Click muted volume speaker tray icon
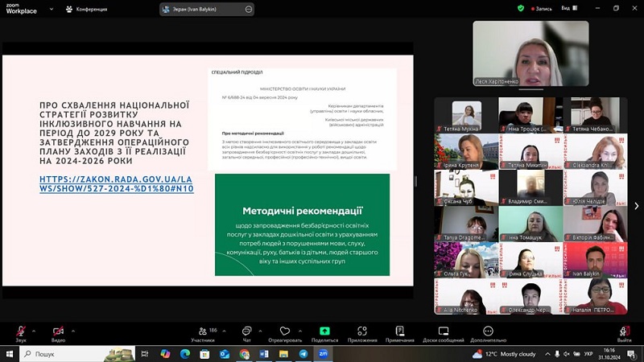Image resolution: width=644 pixels, height=362 pixels. [567, 354]
